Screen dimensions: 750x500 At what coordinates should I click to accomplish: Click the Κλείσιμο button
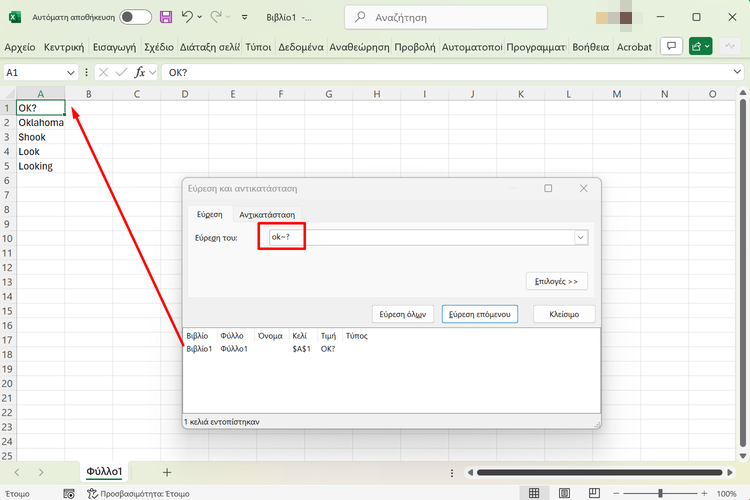tap(564, 314)
